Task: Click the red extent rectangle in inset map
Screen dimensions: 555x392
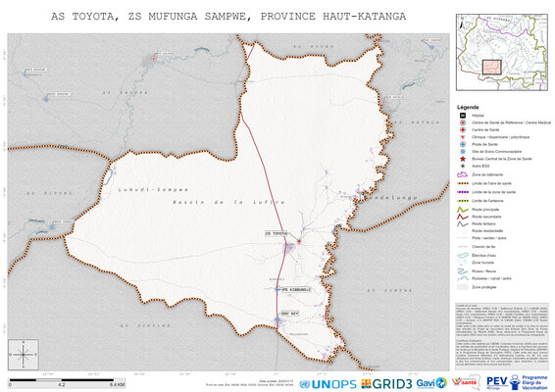Action: pos(492,67)
